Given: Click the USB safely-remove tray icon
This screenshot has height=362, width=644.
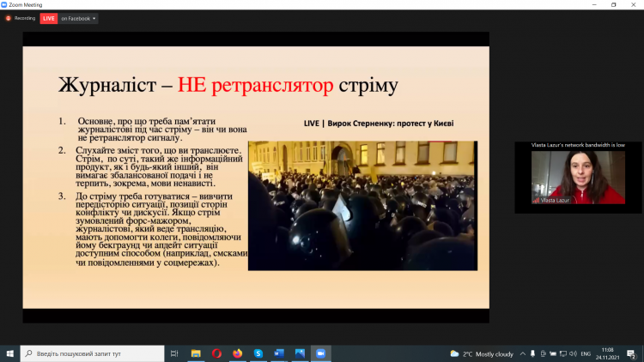Looking at the screenshot, I should pos(543,353).
